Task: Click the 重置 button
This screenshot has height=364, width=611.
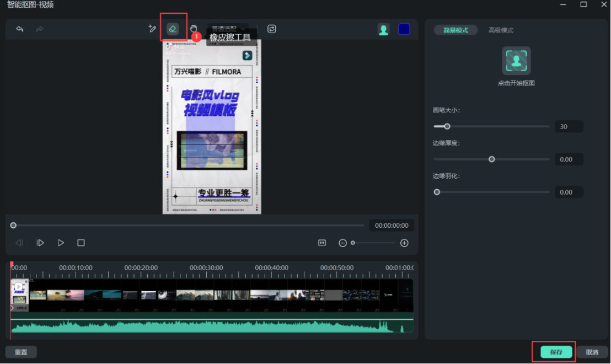Action: coord(21,352)
